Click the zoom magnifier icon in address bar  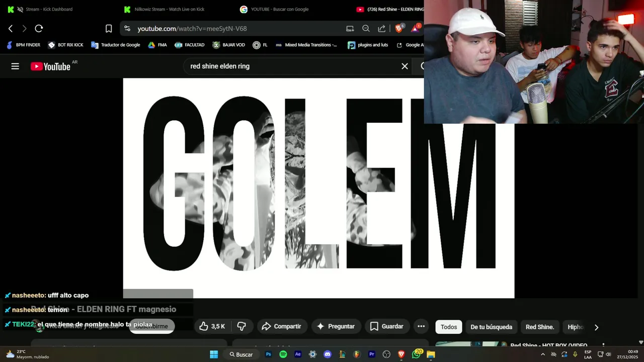coord(366,29)
